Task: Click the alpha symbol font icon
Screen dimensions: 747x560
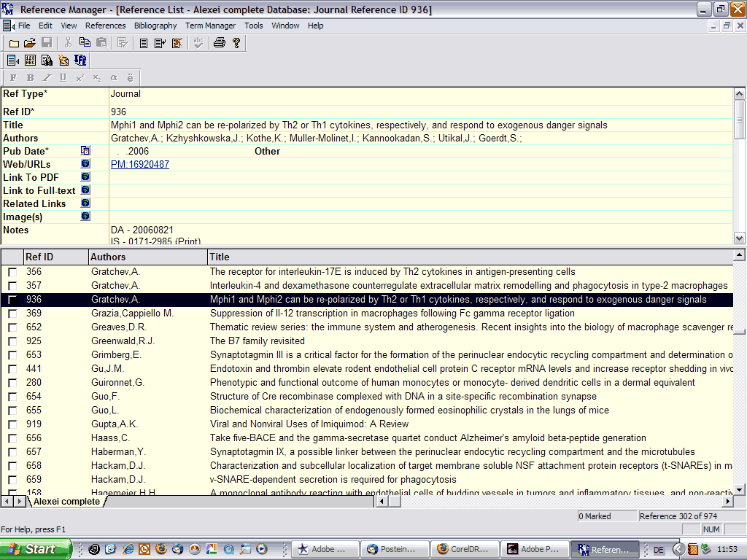Action: (113, 77)
